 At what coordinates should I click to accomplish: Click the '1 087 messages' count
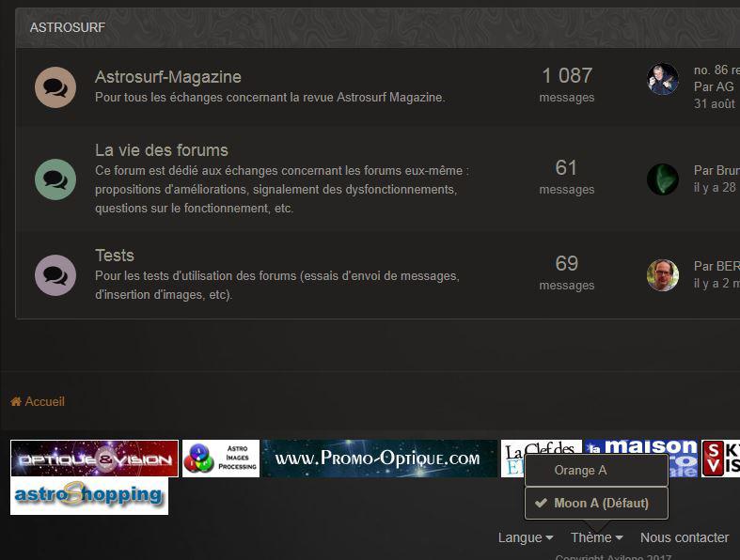pyautogui.click(x=567, y=85)
